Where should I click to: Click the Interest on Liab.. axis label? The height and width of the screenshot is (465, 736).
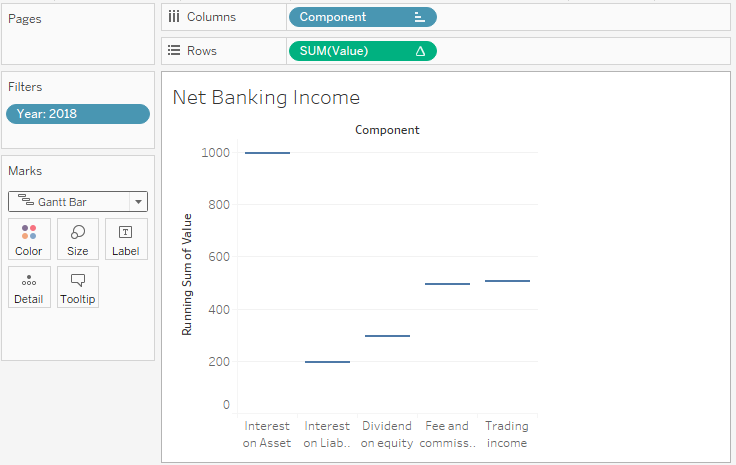point(327,435)
